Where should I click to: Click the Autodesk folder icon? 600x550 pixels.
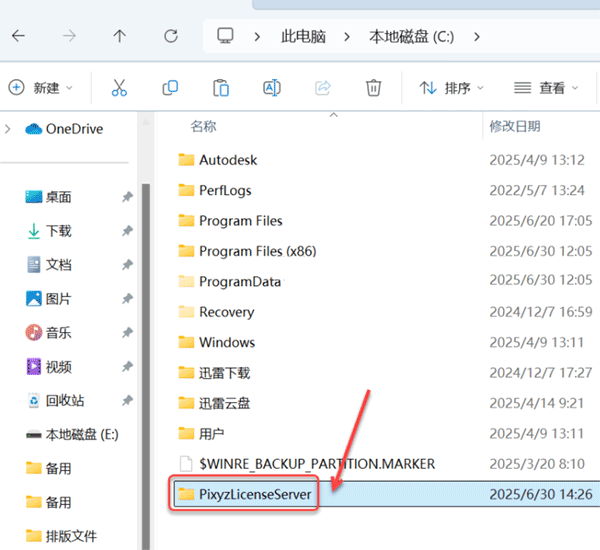pyautogui.click(x=186, y=160)
